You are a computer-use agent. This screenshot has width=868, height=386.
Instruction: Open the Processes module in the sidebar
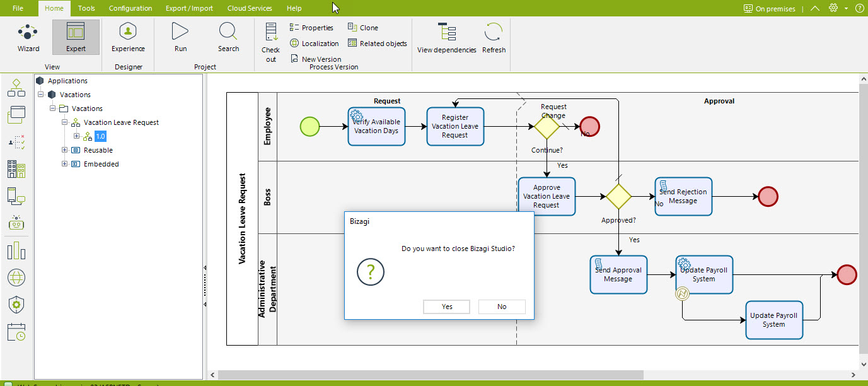(x=16, y=88)
